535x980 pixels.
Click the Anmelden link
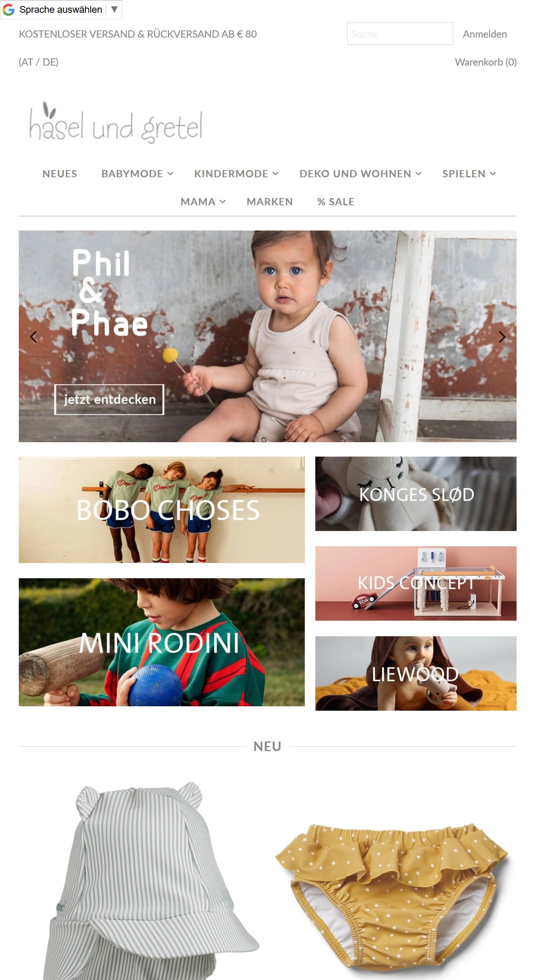click(x=485, y=34)
